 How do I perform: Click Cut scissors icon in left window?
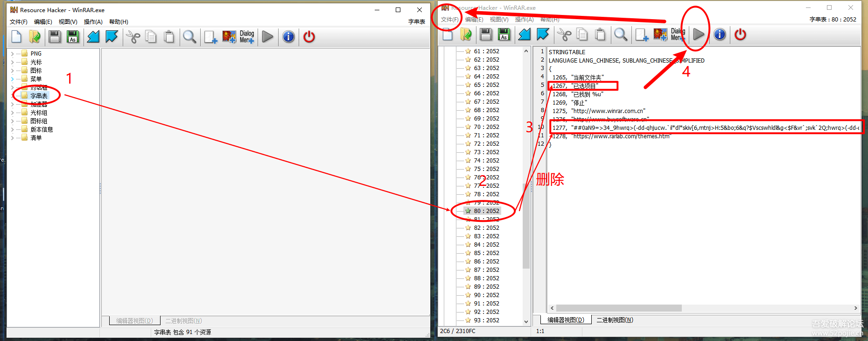click(x=133, y=36)
